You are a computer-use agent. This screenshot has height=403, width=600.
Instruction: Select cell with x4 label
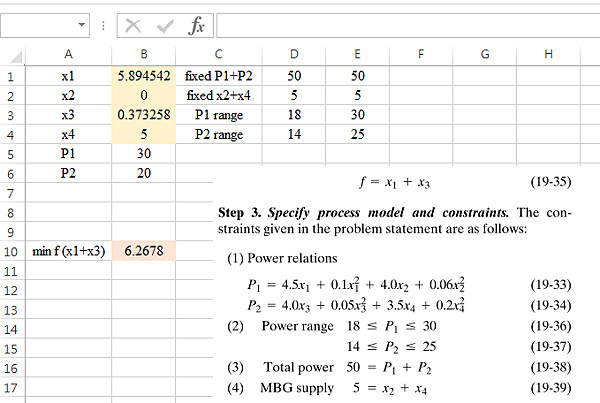coord(68,134)
